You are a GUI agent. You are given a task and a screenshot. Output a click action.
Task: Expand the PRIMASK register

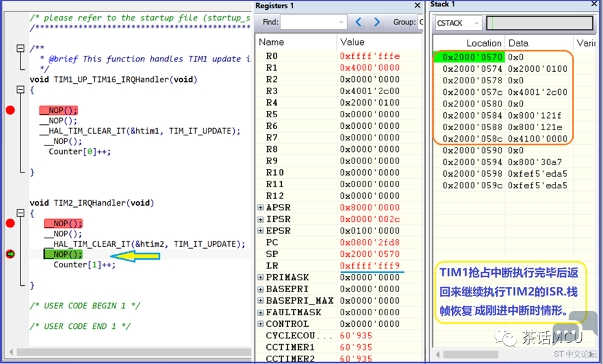pos(260,277)
